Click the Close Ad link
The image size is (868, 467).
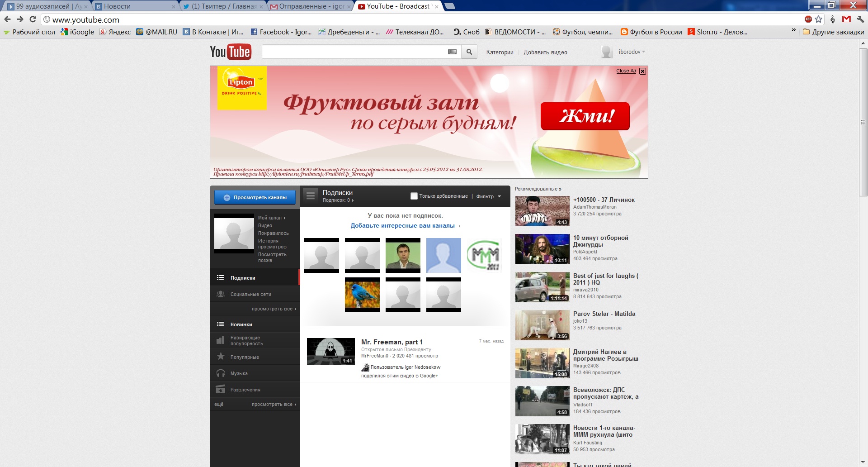pyautogui.click(x=626, y=71)
